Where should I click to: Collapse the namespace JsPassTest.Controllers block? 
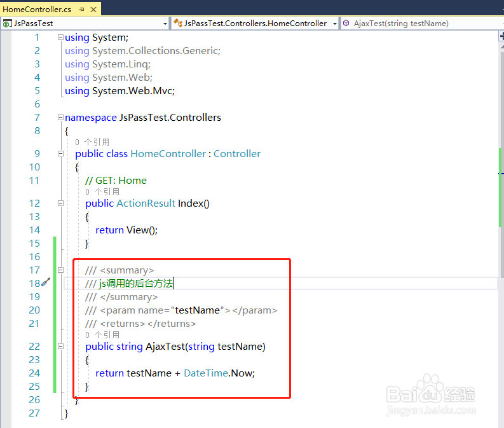coord(60,118)
